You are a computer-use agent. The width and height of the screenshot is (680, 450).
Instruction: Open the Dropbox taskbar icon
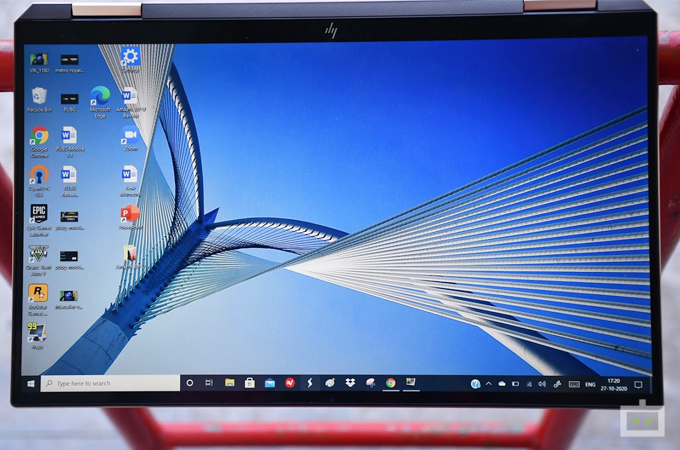(350, 383)
